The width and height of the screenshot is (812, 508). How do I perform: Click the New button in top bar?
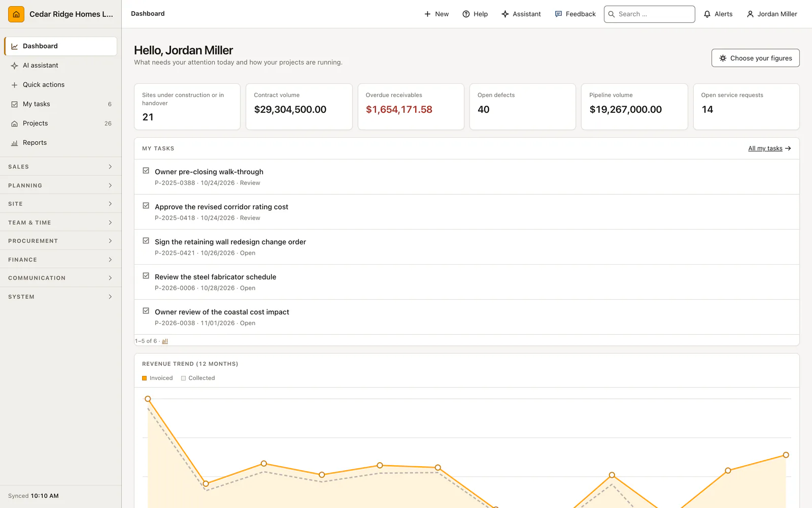point(436,14)
